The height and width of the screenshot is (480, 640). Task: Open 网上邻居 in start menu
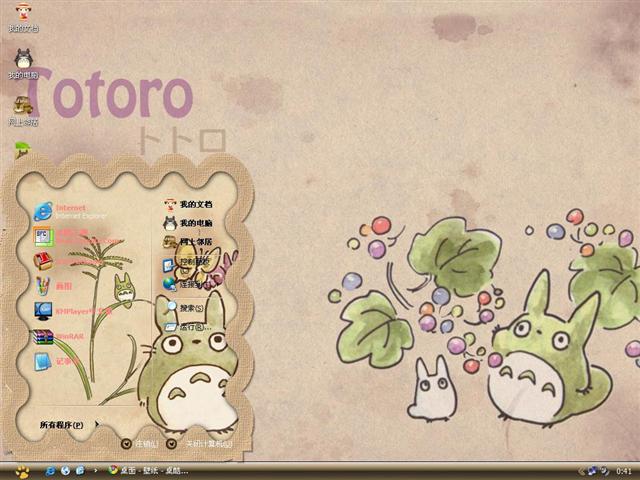188,242
